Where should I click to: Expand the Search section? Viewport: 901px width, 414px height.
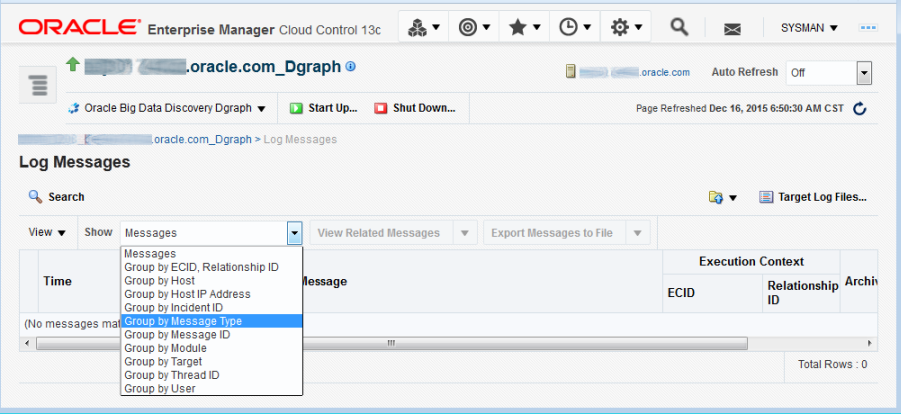coord(57,197)
